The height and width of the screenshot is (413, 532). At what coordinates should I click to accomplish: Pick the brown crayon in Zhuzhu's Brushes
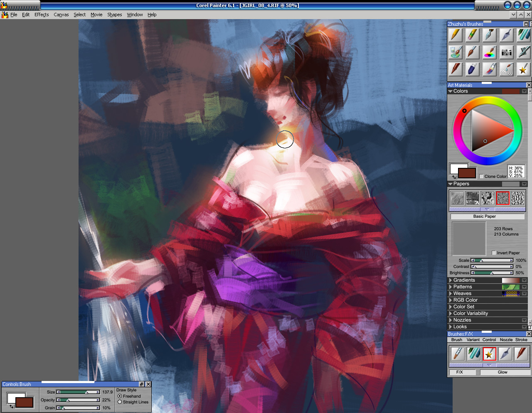tap(456, 69)
